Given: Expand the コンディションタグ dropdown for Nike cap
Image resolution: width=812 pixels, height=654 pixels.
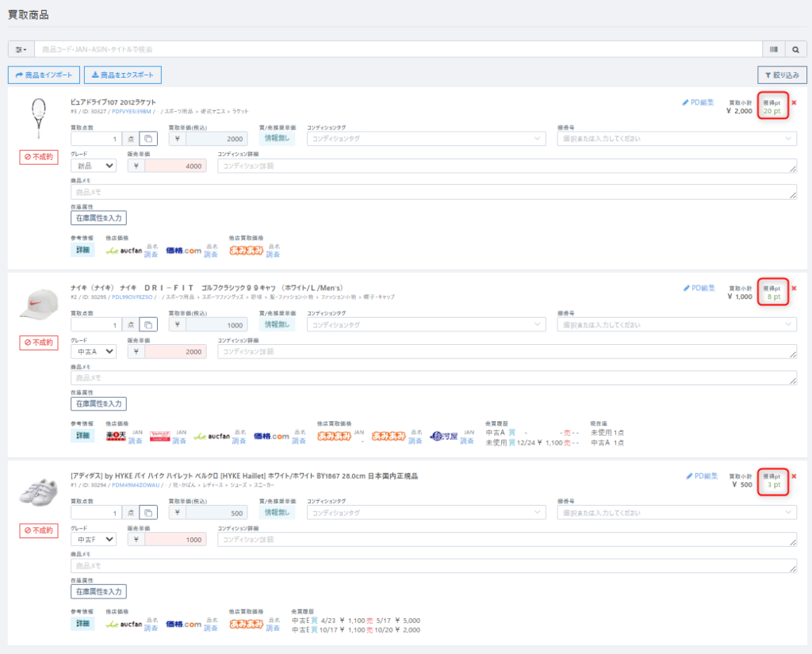Looking at the screenshot, I should pos(426,324).
